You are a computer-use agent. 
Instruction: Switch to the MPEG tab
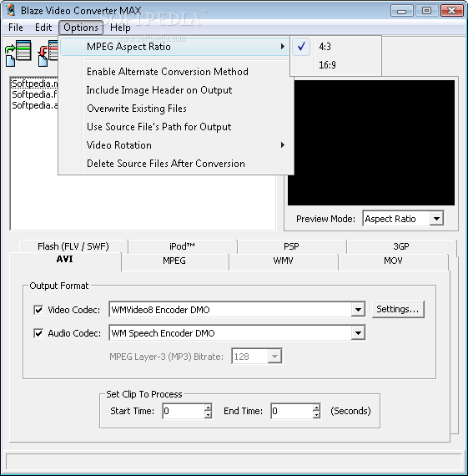pyautogui.click(x=174, y=261)
